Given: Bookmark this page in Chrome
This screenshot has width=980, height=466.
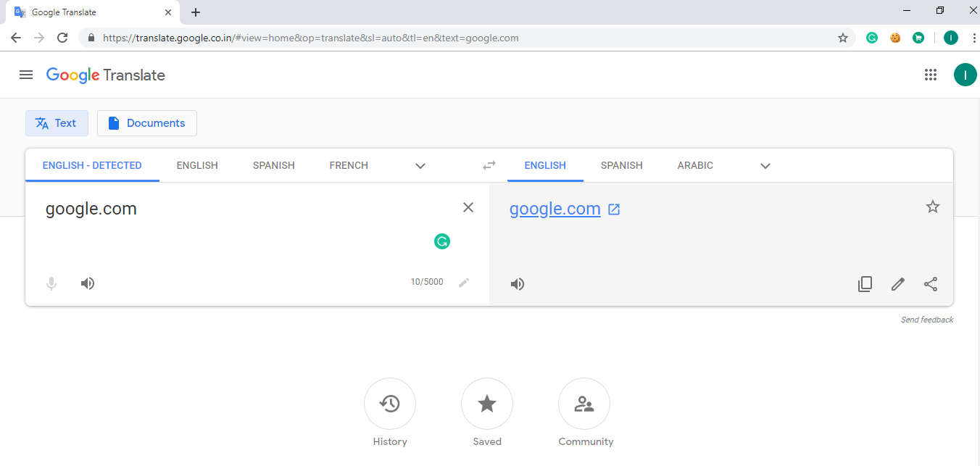Looking at the screenshot, I should click(843, 38).
